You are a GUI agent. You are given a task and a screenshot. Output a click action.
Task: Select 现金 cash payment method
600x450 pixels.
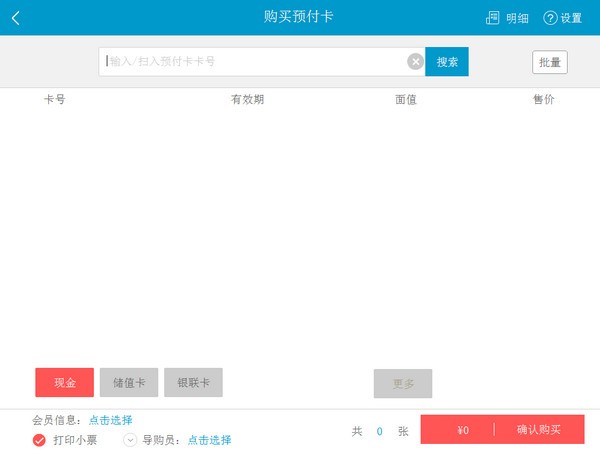[x=64, y=383]
